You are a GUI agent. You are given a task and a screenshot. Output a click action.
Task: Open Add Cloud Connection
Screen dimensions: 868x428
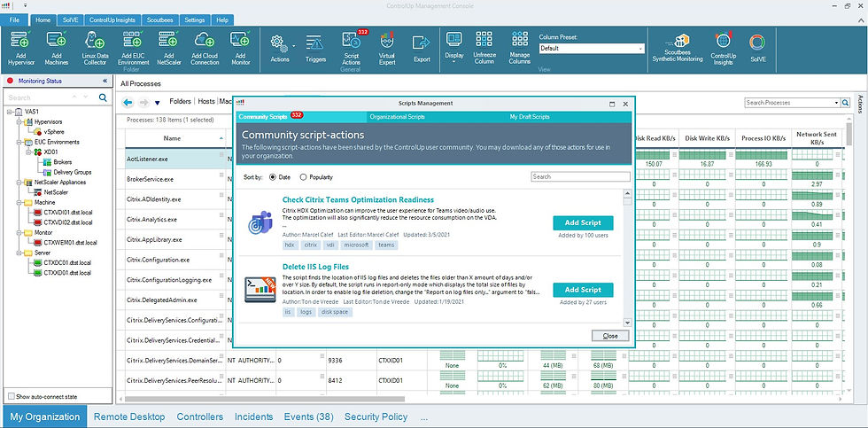point(205,48)
